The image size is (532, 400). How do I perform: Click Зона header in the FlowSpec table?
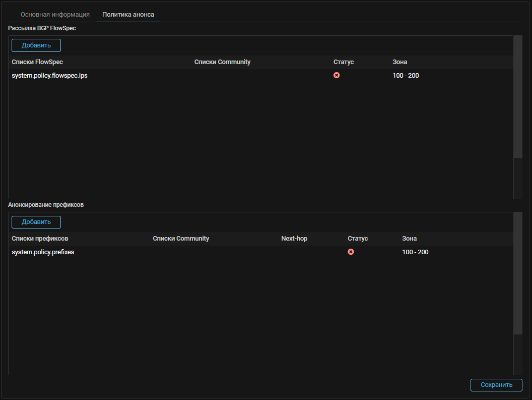click(400, 62)
